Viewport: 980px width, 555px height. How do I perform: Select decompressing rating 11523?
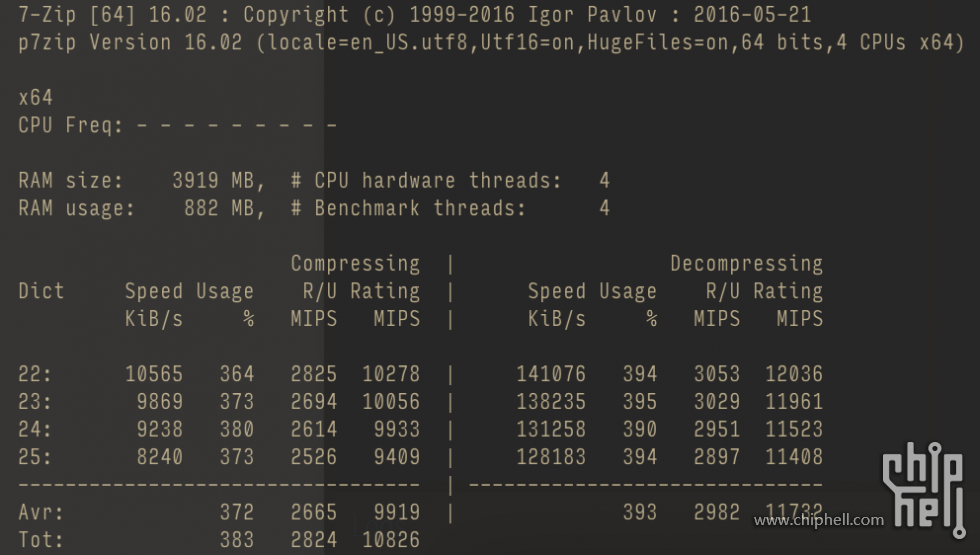click(x=794, y=429)
